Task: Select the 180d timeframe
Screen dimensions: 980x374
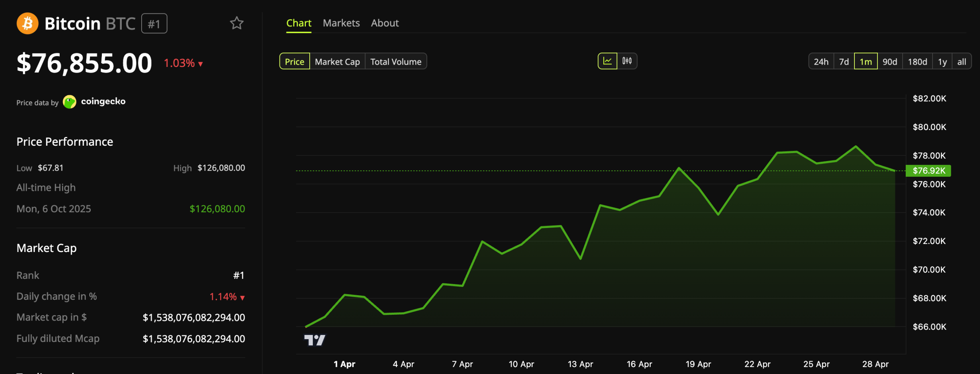Action: click(917, 61)
